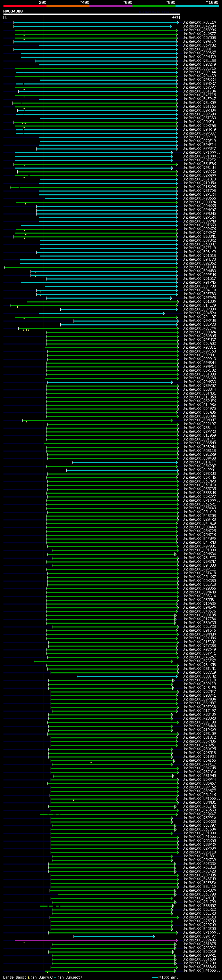222x980 pixels.
Task: Select the UniRef100_Q8LL68 label
Action: pos(199,60)
